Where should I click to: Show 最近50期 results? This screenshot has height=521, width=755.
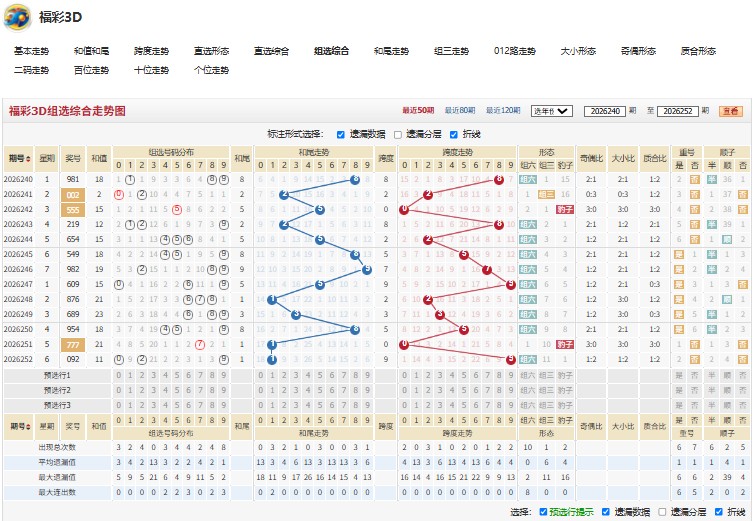[418, 111]
